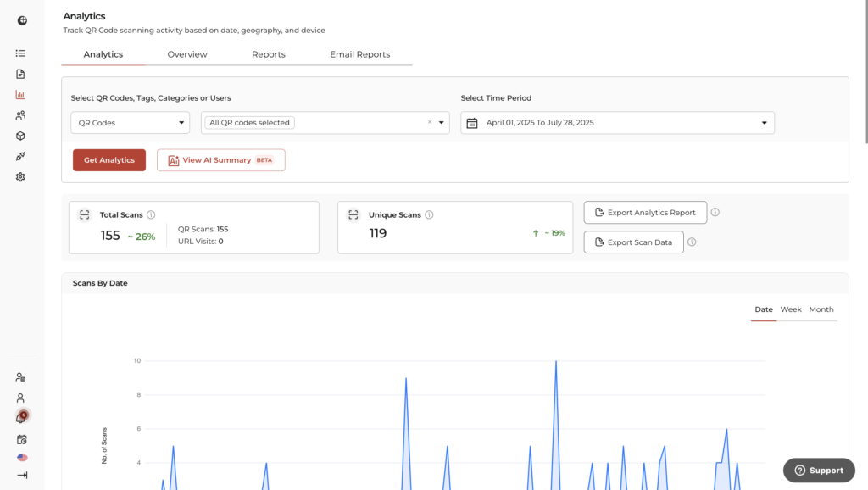Open the notifications bell with red badge
Screen dimensions: 868x490
22,417
